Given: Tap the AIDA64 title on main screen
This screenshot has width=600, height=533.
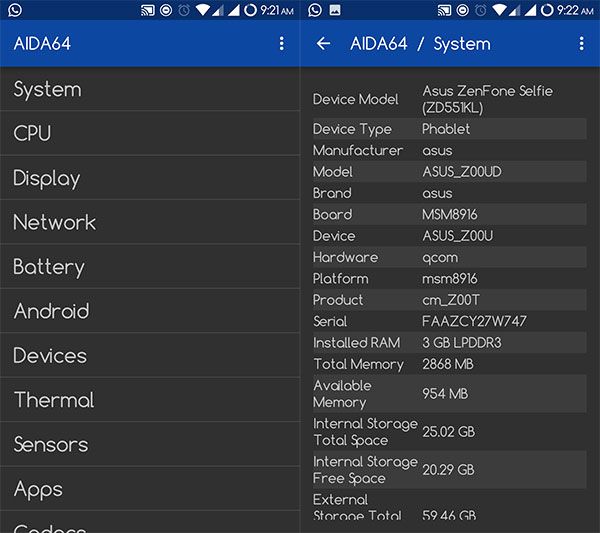Looking at the screenshot, I should coord(42,44).
